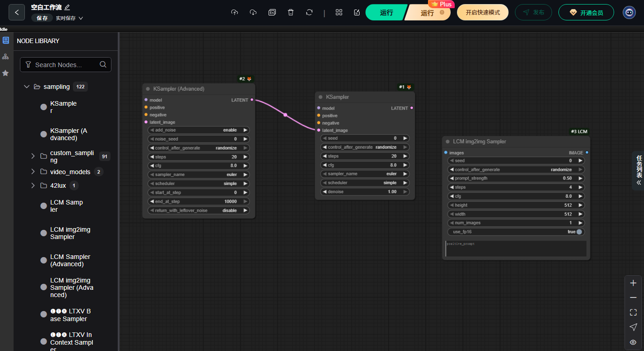This screenshot has width=644, height=351.
Task: Open control_after_generate dropdown in KSampler (Advanced)
Action: [199, 148]
